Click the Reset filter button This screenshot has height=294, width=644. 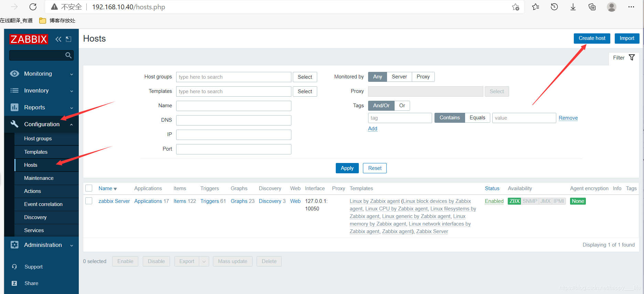[x=375, y=168]
